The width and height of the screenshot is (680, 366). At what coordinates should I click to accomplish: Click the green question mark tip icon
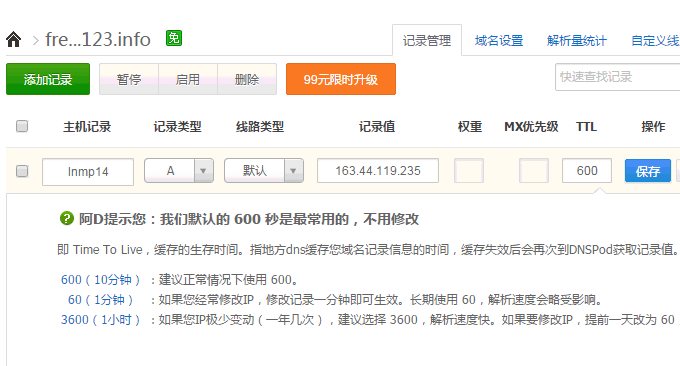click(66, 218)
